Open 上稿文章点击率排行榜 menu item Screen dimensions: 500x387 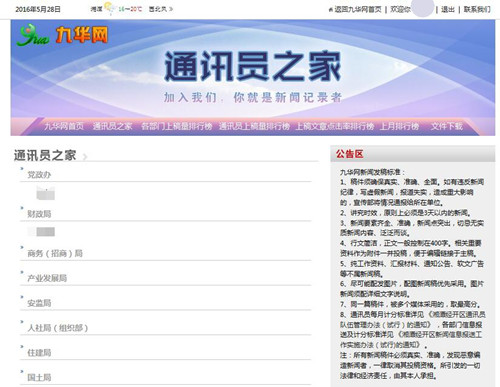[x=335, y=126]
